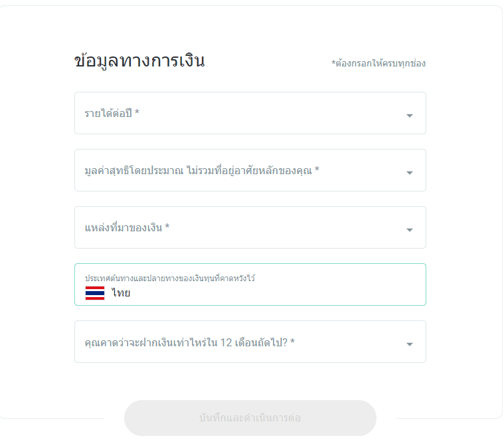The image size is (504, 442).
Task: Click the *ต้องกรอกให้ครบทุกช่อง note
Action: click(x=378, y=63)
